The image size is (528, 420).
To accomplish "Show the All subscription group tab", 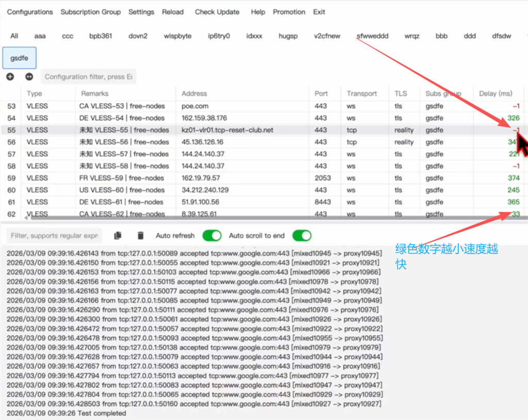I will click(14, 36).
